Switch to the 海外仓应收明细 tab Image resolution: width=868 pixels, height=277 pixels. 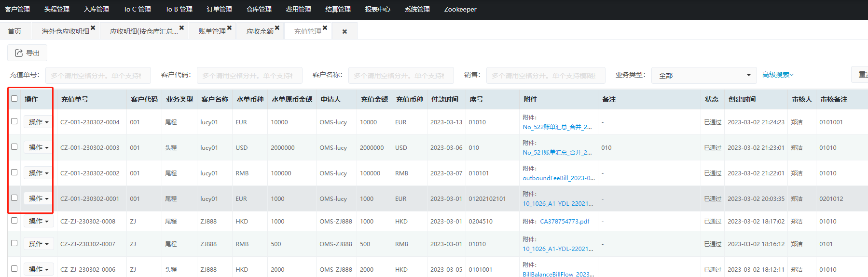pyautogui.click(x=66, y=31)
